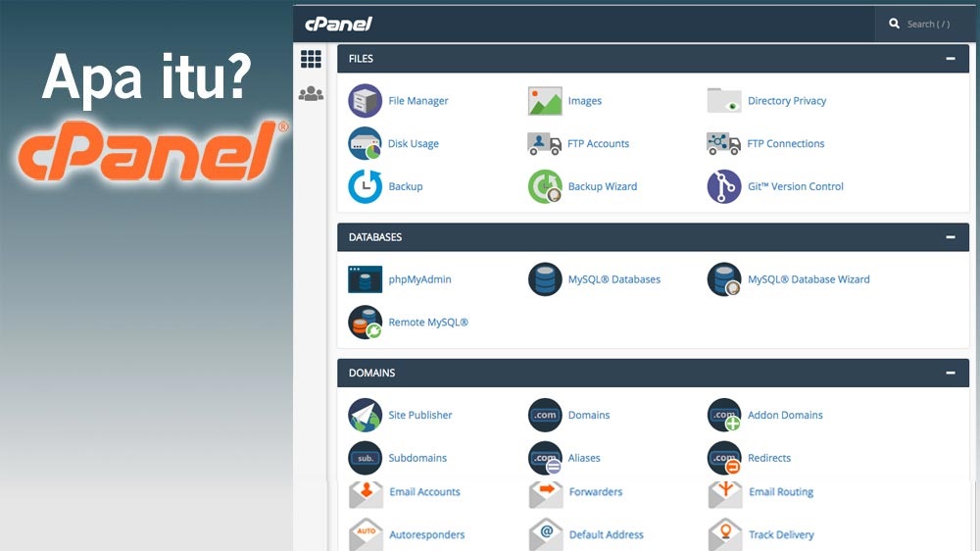Image resolution: width=980 pixels, height=551 pixels.
Task: Click the Email Accounts envelope icon
Action: [x=367, y=494]
